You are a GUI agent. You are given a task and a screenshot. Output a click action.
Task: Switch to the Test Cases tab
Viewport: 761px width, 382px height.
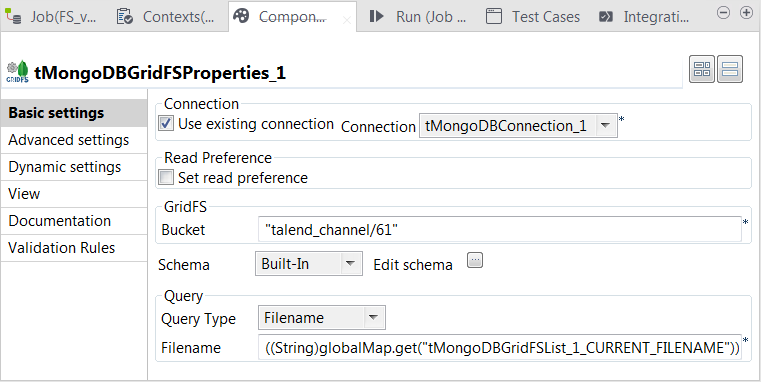point(534,17)
